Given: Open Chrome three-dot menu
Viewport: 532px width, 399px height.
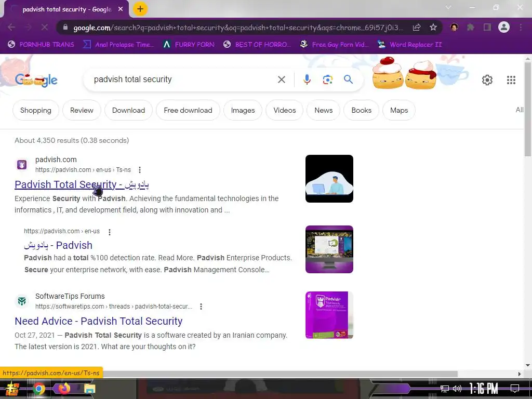Looking at the screenshot, I should pos(521,27).
